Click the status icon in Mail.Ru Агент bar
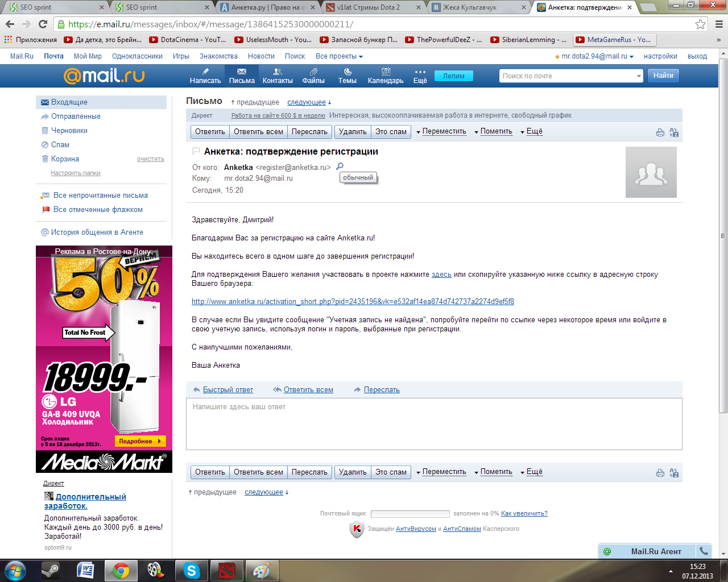 click(607, 551)
